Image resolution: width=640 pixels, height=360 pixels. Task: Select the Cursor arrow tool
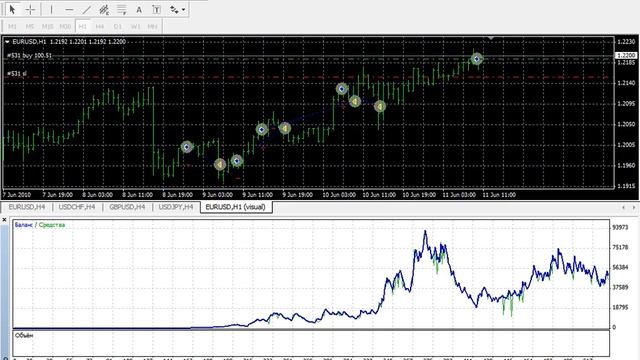pyautogui.click(x=12, y=9)
